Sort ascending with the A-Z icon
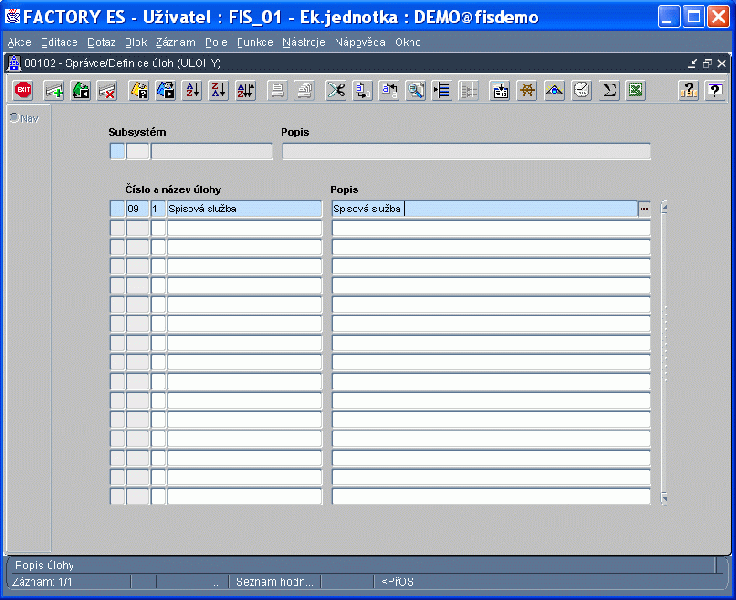The image size is (736, 600). (192, 90)
